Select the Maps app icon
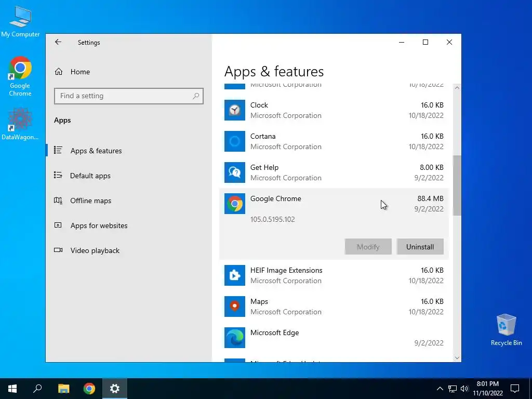This screenshot has height=399, width=532. pyautogui.click(x=234, y=307)
